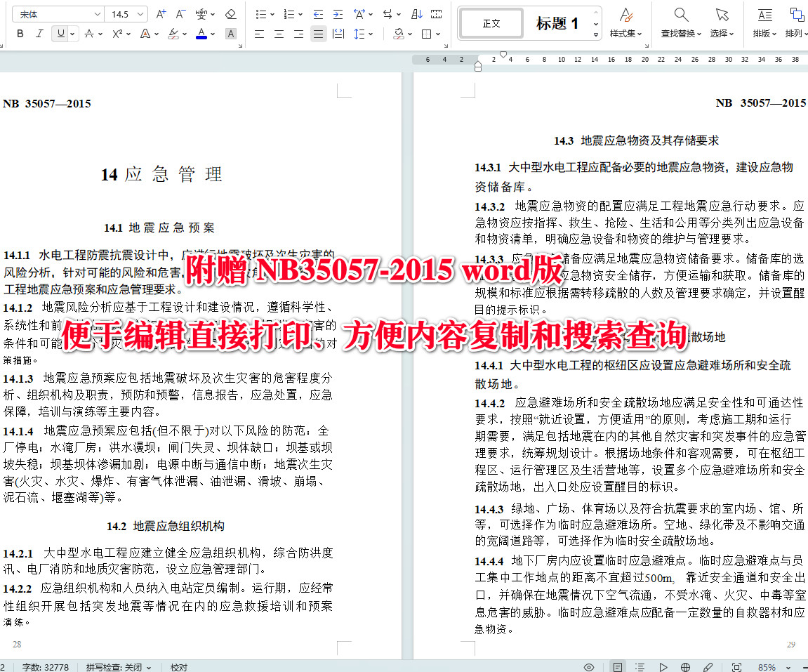The image size is (808, 672).
Task: Click the 85% zoom level
Action: (767, 667)
